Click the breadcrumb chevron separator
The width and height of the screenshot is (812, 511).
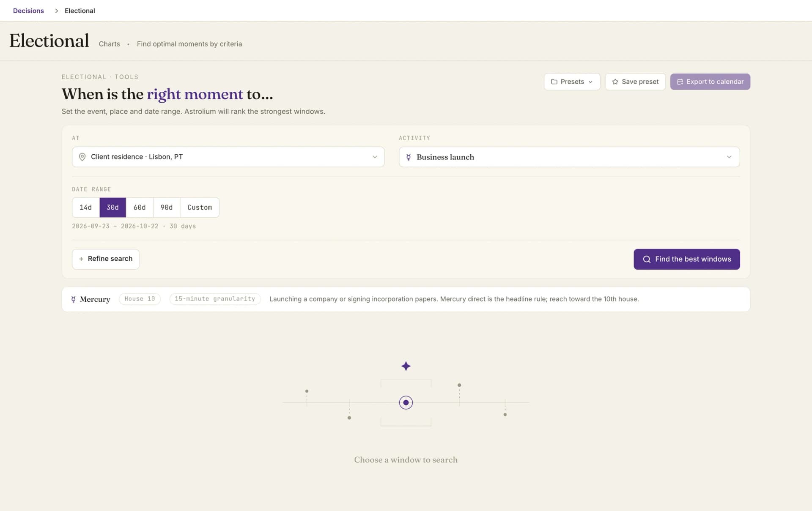pos(56,11)
